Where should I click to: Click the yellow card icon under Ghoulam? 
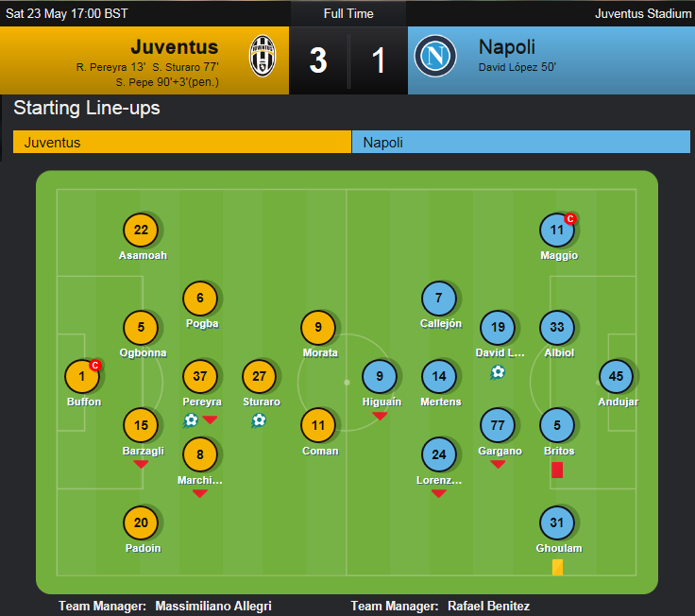pos(557,567)
